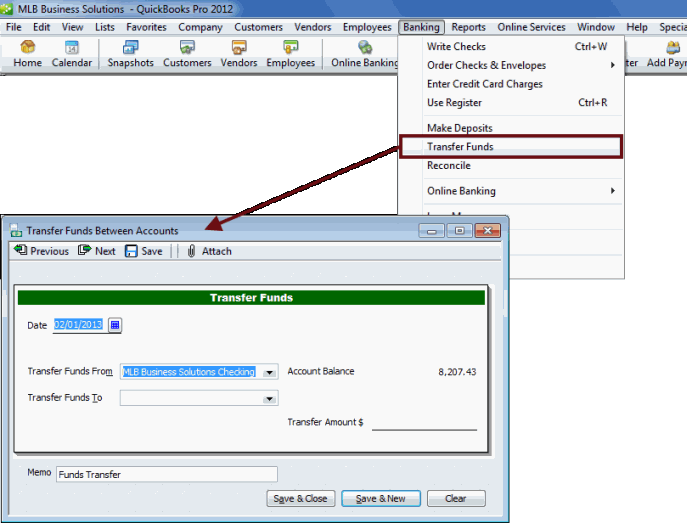Click the account balance 8,207.43
This screenshot has width=687, height=523.
pos(457,372)
